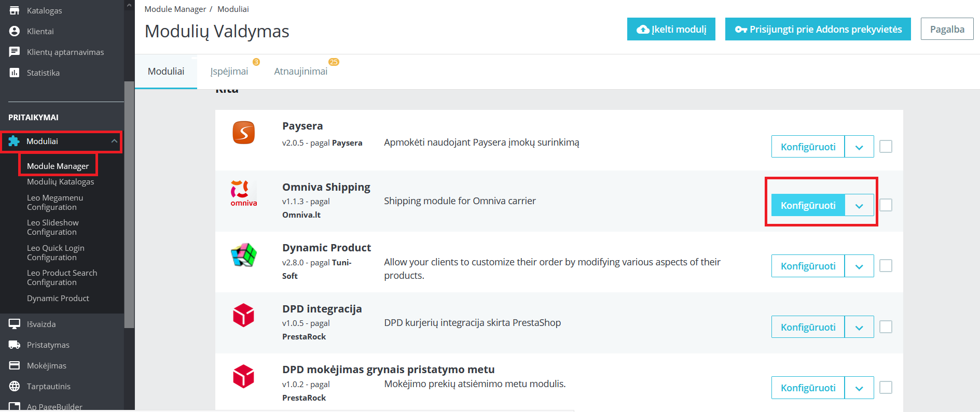This screenshot has width=980, height=412.
Task: Click Konfigūruoti for DPD mokėjimas grynais
Action: coord(808,388)
